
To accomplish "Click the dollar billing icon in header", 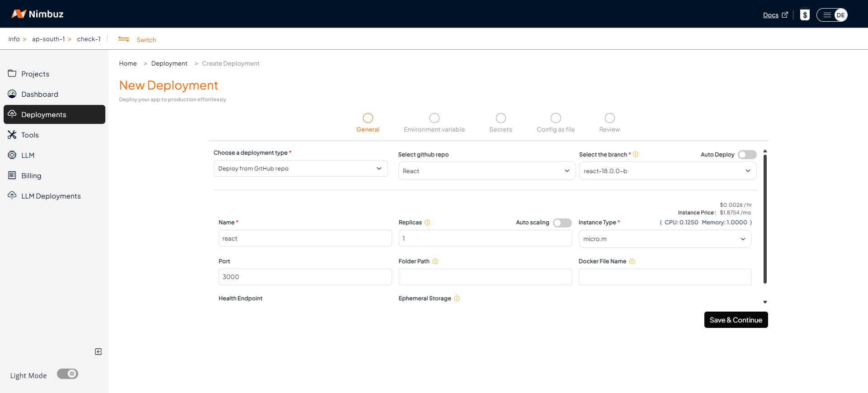I will [805, 15].
